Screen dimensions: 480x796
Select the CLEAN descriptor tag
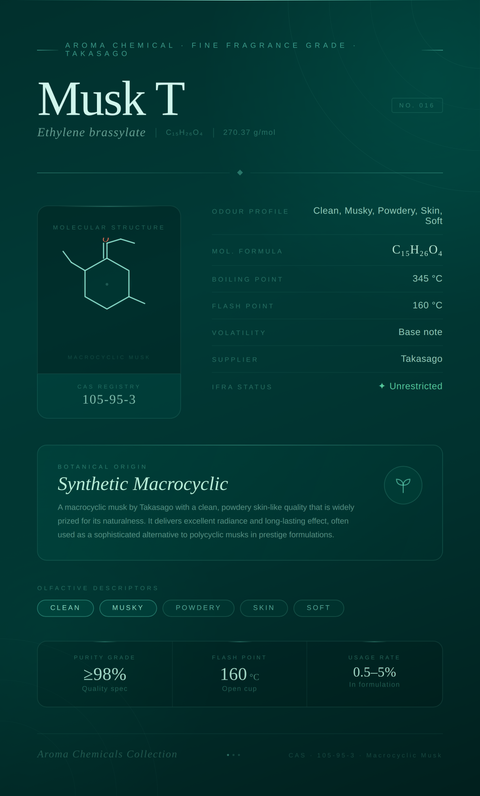pos(65,608)
